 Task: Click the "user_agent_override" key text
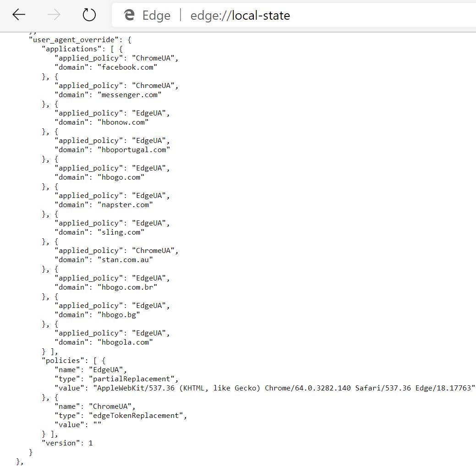tap(74, 40)
